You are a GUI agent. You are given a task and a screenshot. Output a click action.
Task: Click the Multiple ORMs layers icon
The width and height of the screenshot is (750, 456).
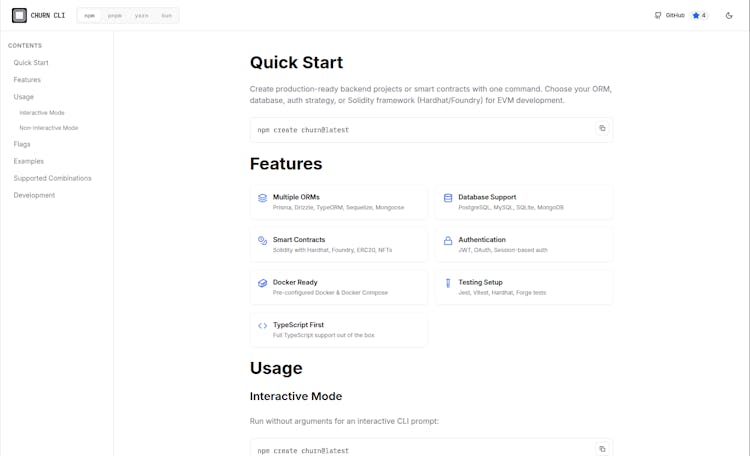click(262, 198)
